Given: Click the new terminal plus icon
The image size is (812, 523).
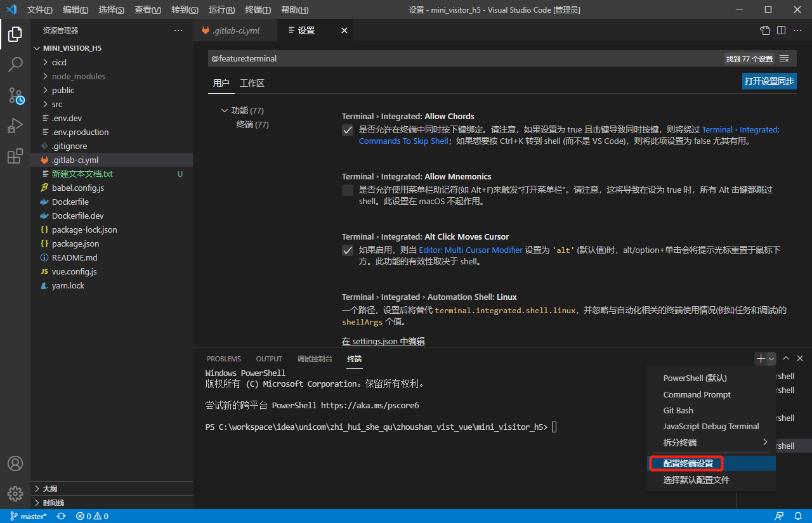Looking at the screenshot, I should pyautogui.click(x=761, y=359).
